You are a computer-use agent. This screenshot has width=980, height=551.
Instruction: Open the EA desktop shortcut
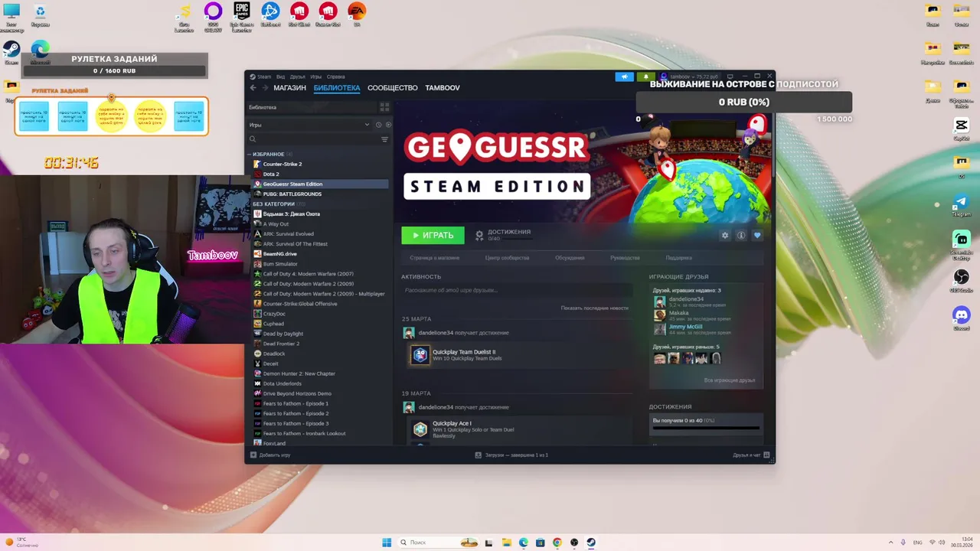pyautogui.click(x=356, y=15)
